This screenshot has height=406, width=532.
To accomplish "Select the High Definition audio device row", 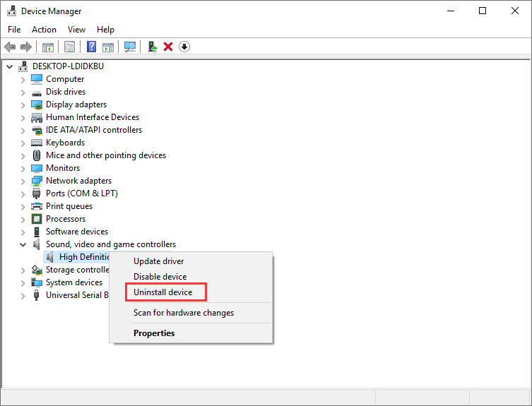I will [x=77, y=257].
